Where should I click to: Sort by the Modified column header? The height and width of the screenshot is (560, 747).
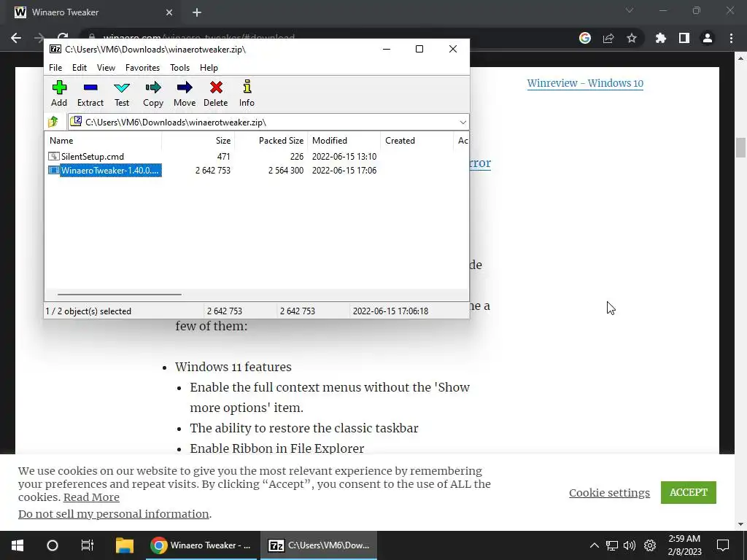(344, 141)
